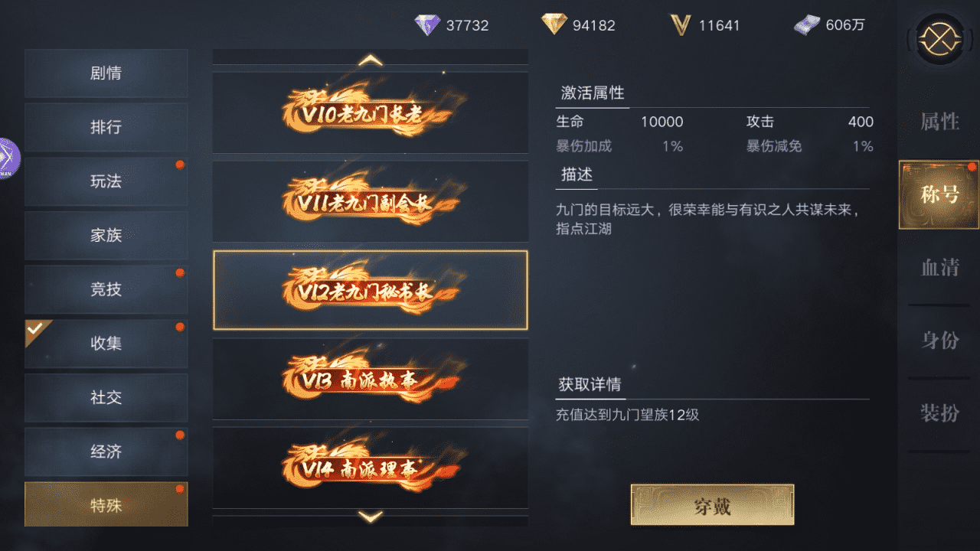Click the gold diamond currency icon
The height and width of the screenshot is (551, 980).
(554, 25)
